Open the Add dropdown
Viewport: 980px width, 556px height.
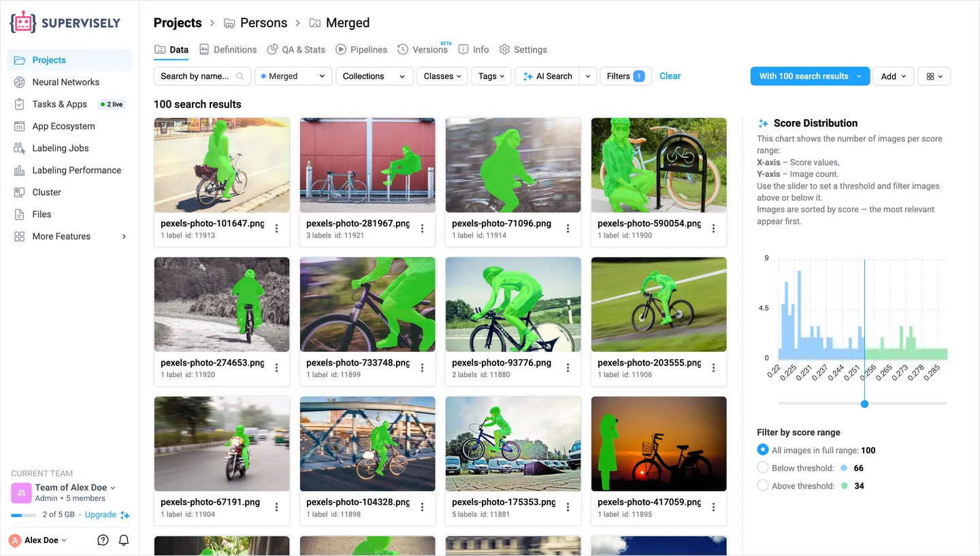893,76
